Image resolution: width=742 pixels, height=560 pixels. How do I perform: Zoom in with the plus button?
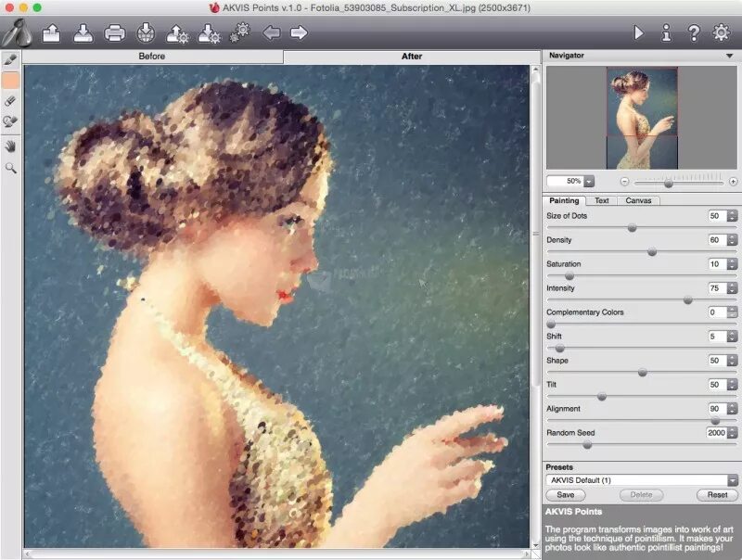pyautogui.click(x=733, y=182)
